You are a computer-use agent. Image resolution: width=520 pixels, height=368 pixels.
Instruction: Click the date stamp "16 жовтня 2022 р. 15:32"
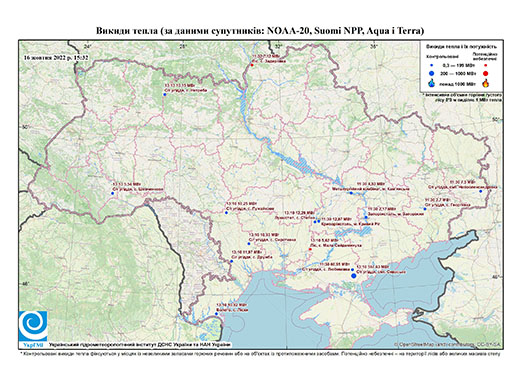click(56, 57)
